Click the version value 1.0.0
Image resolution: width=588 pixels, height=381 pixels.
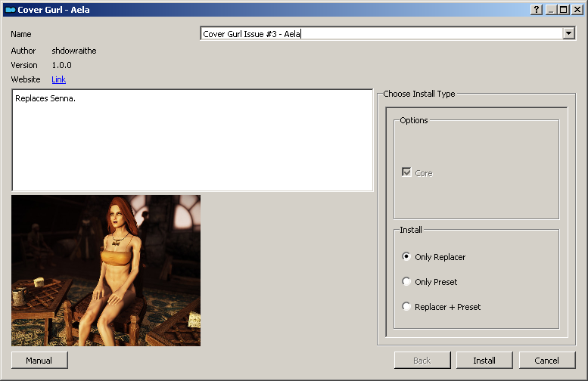pyautogui.click(x=61, y=65)
